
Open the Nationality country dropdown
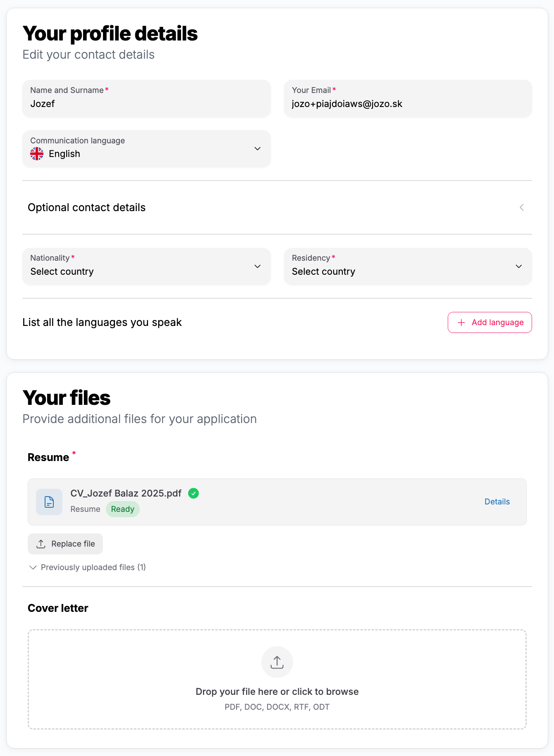(146, 266)
